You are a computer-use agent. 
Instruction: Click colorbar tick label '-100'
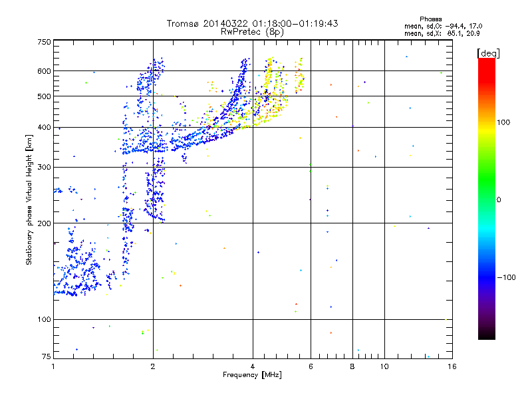point(506,277)
